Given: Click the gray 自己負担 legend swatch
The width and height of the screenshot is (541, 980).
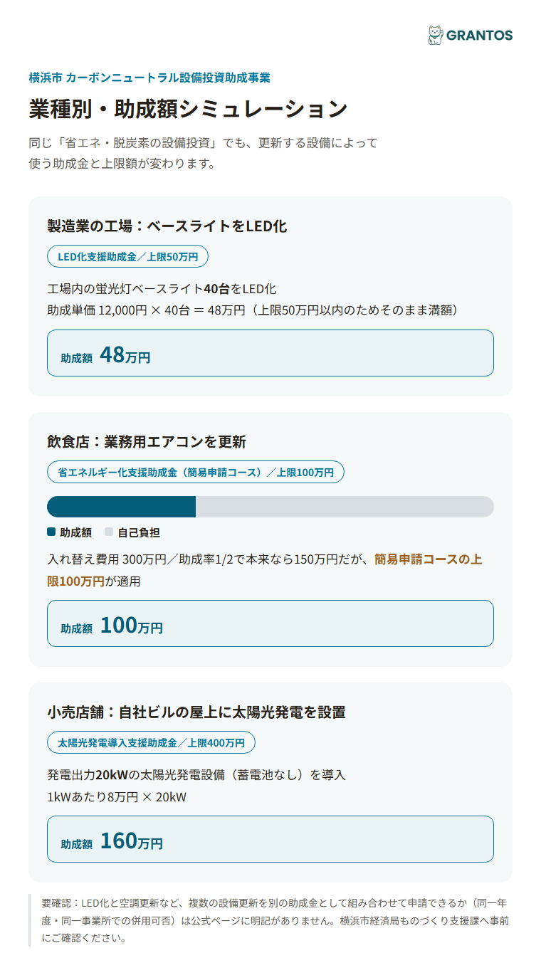Looking at the screenshot, I should click(109, 532).
